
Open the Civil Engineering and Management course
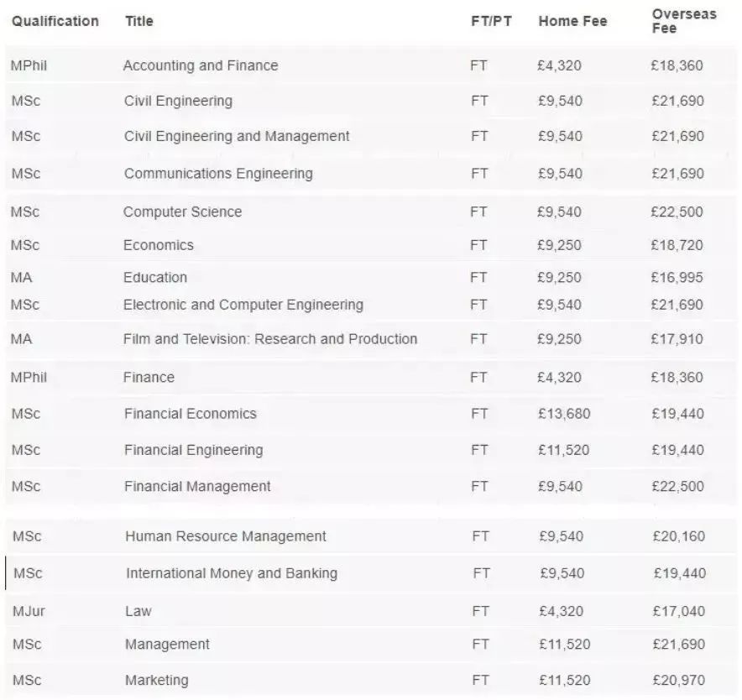click(237, 136)
